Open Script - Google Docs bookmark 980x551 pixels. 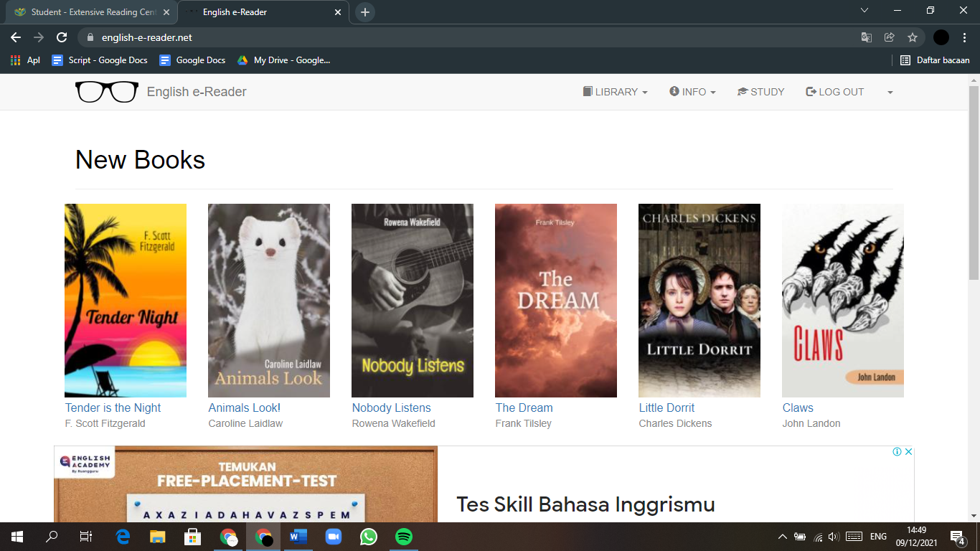click(x=100, y=60)
